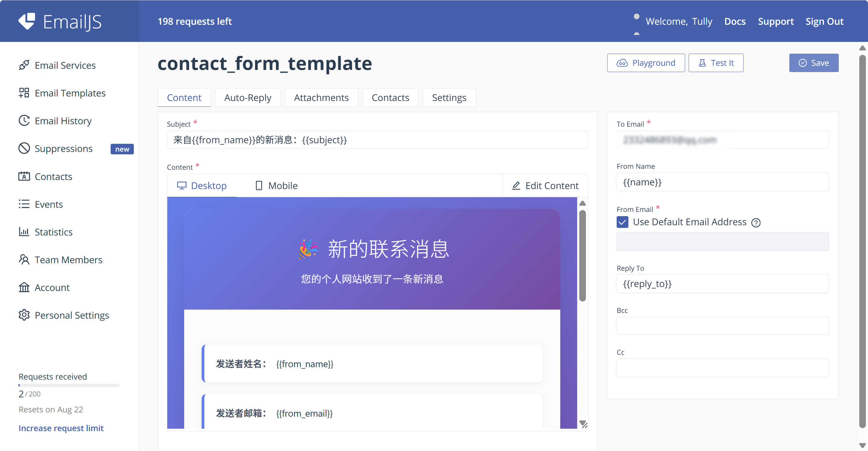
Task: Switch to the Settings tab
Action: [449, 98]
